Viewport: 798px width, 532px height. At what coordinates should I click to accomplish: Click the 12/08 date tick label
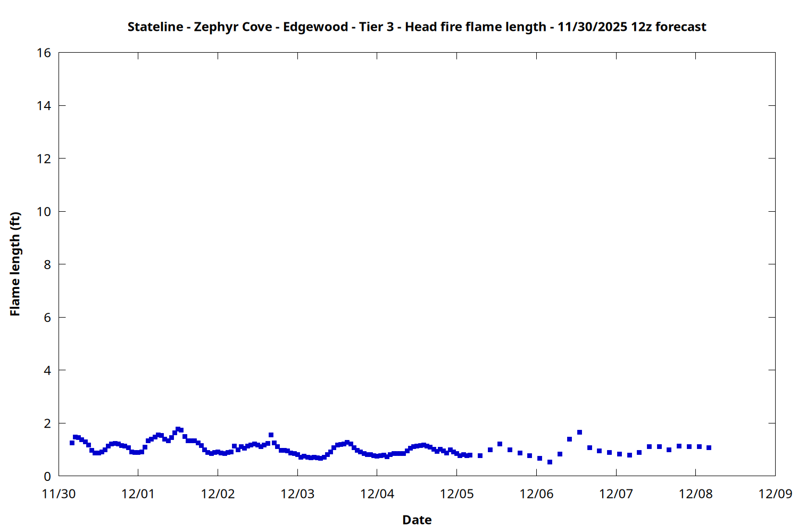tap(695, 494)
